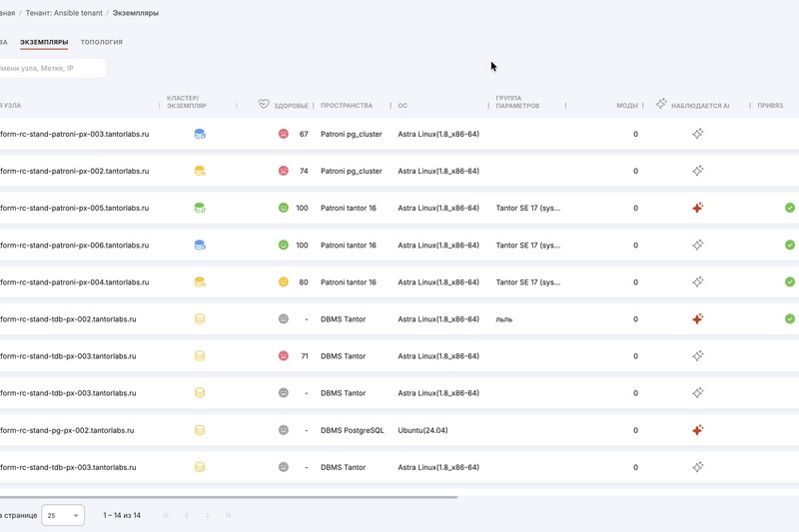Sort by Пространства column header

pos(347,106)
